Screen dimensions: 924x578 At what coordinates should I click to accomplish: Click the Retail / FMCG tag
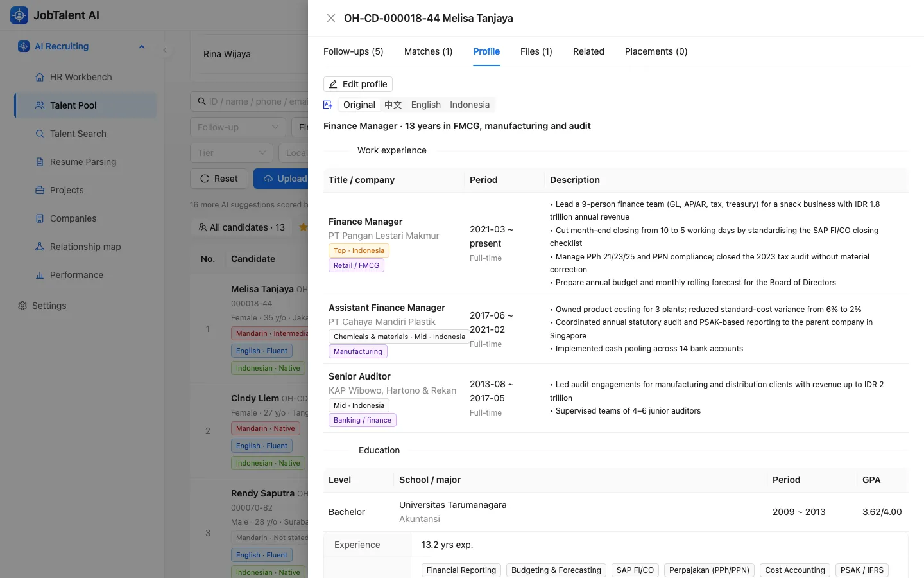356,265
